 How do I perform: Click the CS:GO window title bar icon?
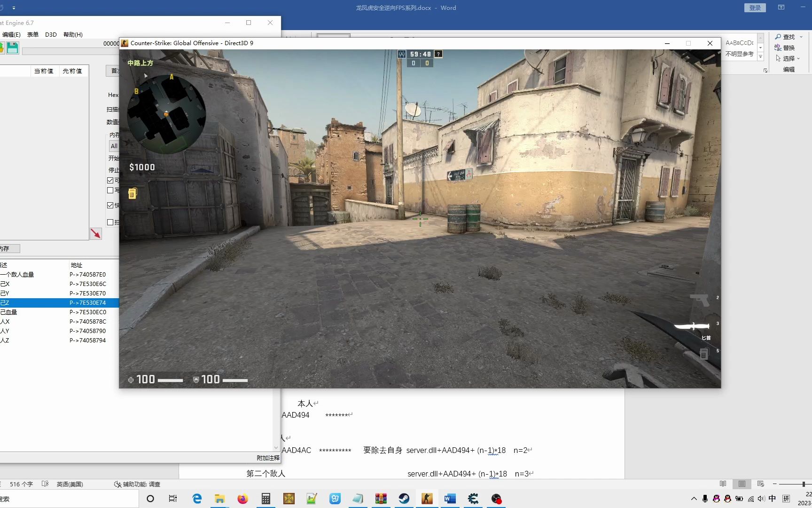(x=125, y=43)
